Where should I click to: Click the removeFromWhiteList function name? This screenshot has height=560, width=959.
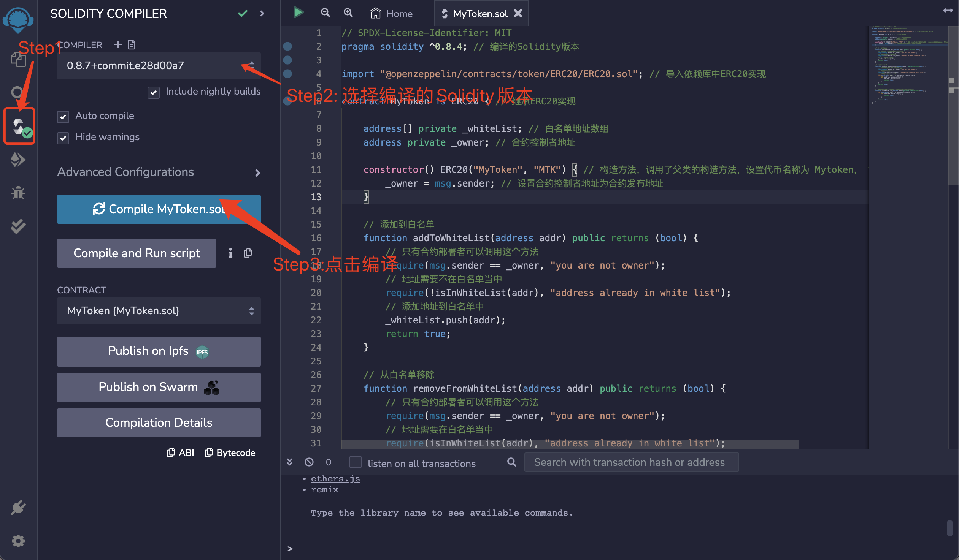[465, 389]
